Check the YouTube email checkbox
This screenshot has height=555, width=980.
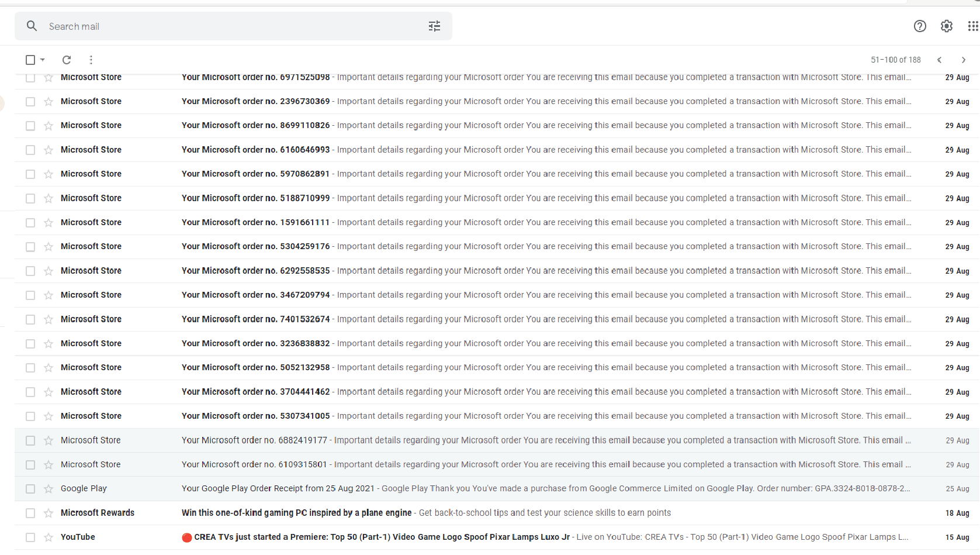tap(30, 537)
